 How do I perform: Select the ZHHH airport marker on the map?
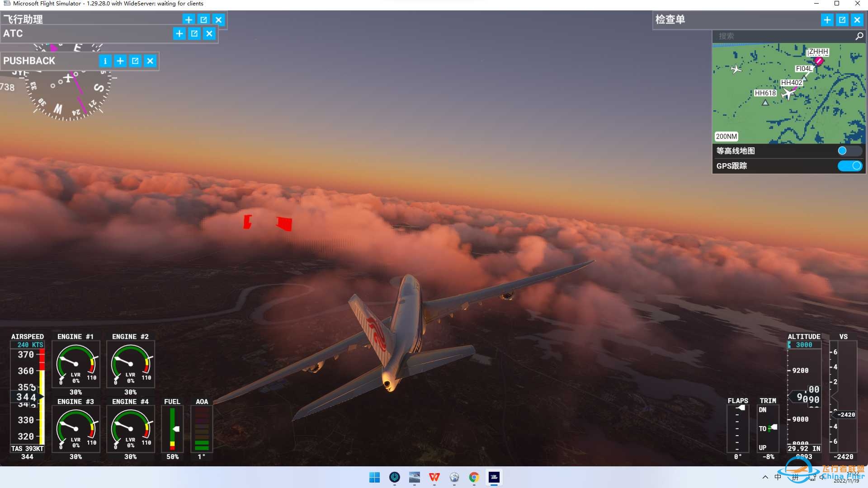(x=818, y=61)
